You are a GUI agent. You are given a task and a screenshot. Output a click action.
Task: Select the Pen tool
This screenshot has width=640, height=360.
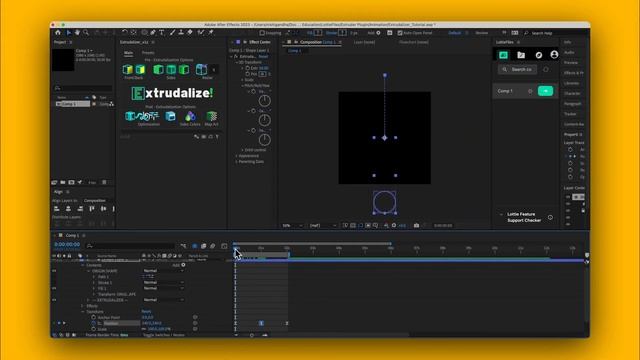pos(153,32)
